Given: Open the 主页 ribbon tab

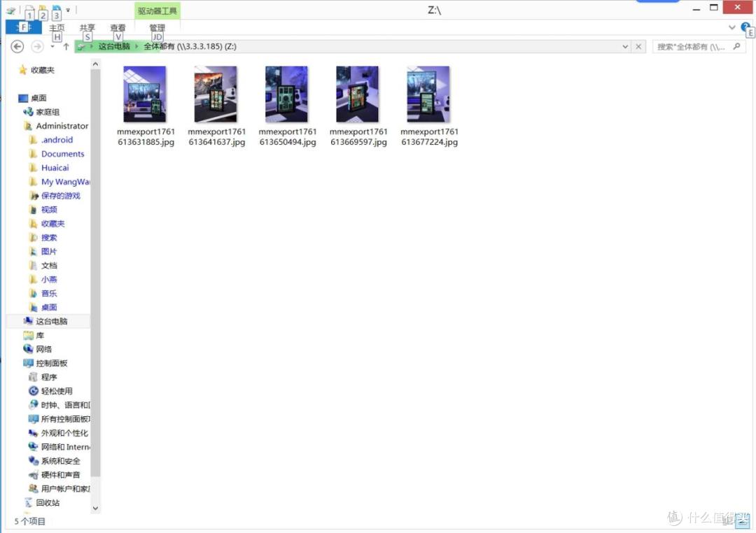Looking at the screenshot, I should 57,28.
